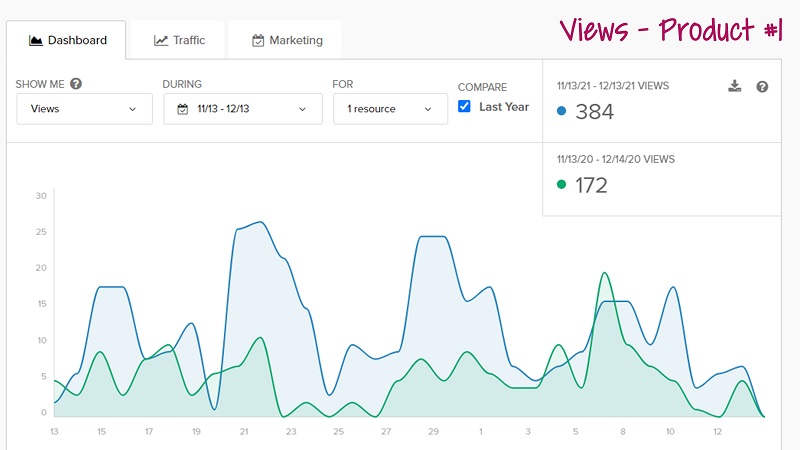
Task: Click x-axis date label 29
Action: click(433, 432)
